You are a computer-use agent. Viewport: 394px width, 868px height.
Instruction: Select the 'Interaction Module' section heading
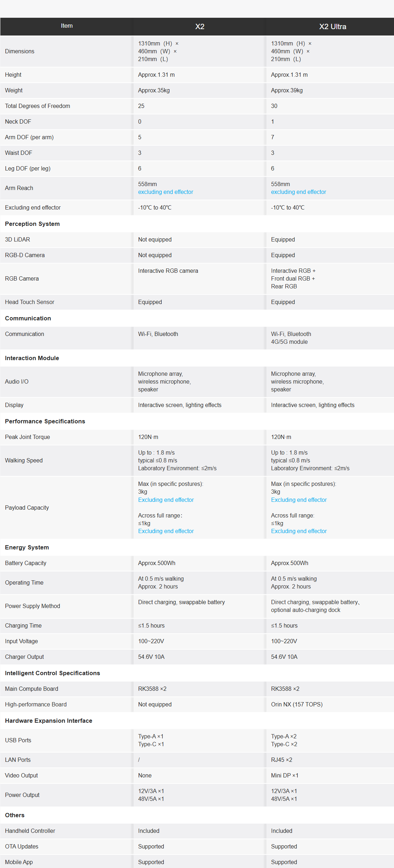point(32,358)
